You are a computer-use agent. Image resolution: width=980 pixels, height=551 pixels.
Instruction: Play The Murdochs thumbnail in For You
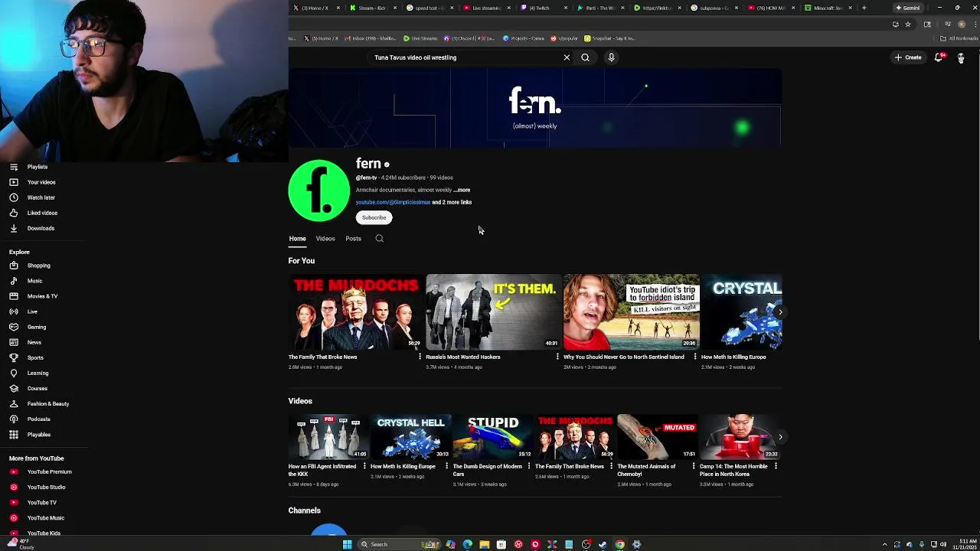click(x=355, y=312)
